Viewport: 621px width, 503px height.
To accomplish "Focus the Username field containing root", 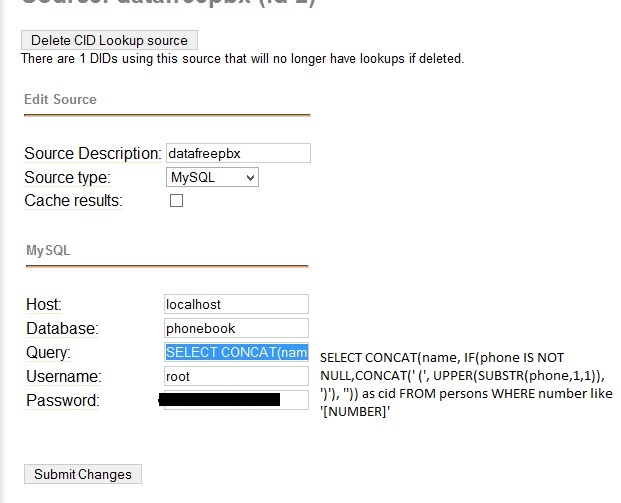I will 236,376.
